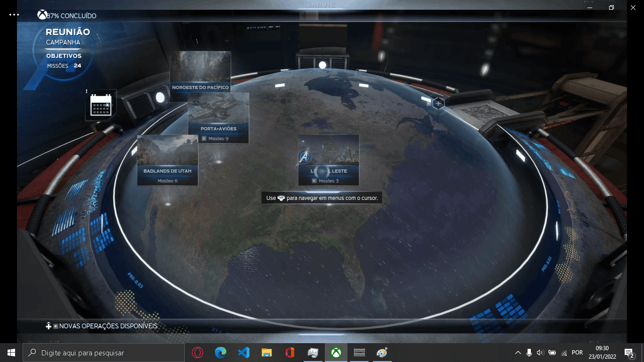
Task: Open the Paint app on the taskbar
Action: coord(382,353)
